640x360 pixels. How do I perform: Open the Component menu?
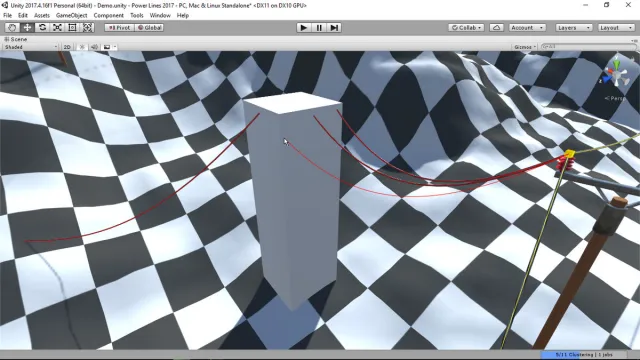pos(109,15)
